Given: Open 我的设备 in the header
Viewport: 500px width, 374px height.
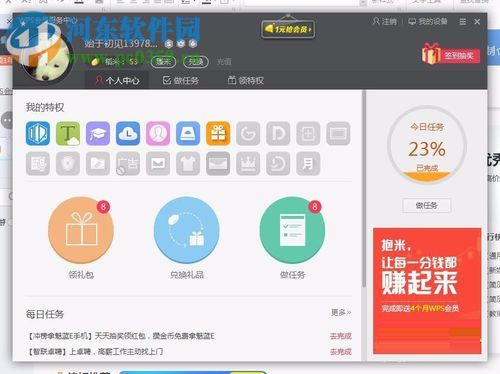Looking at the screenshot, I should [x=428, y=22].
